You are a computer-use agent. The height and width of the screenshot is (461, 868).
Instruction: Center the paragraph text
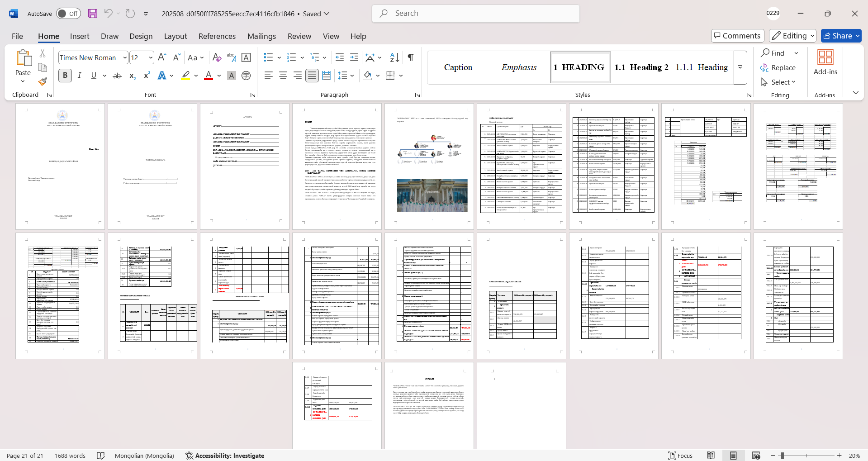(283, 76)
